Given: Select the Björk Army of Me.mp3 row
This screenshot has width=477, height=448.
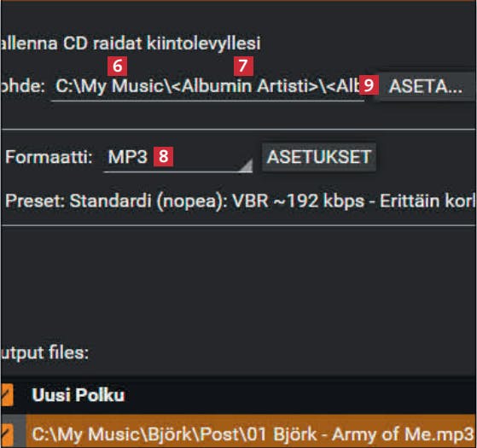Looking at the screenshot, I should [x=250, y=433].
